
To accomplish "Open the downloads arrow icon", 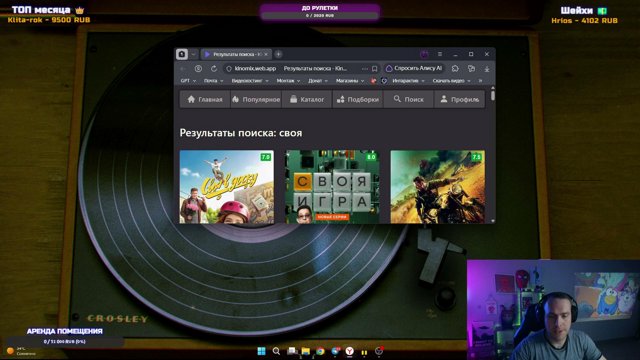I will pos(487,69).
